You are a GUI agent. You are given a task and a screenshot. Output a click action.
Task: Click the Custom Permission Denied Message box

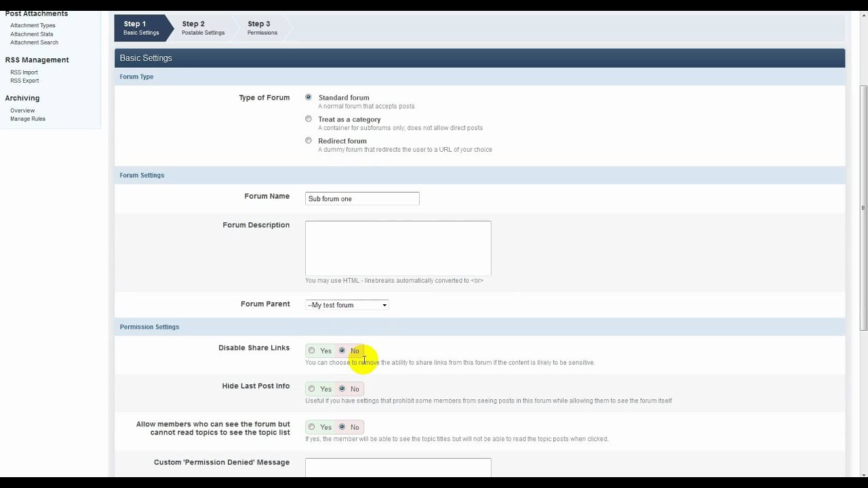click(398, 468)
